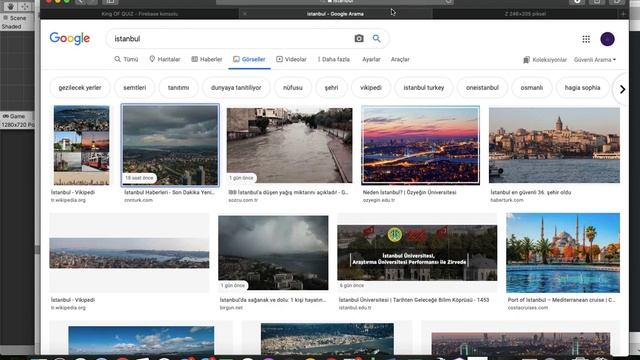
Task: Switch to the Tümü tab
Action: click(126, 59)
